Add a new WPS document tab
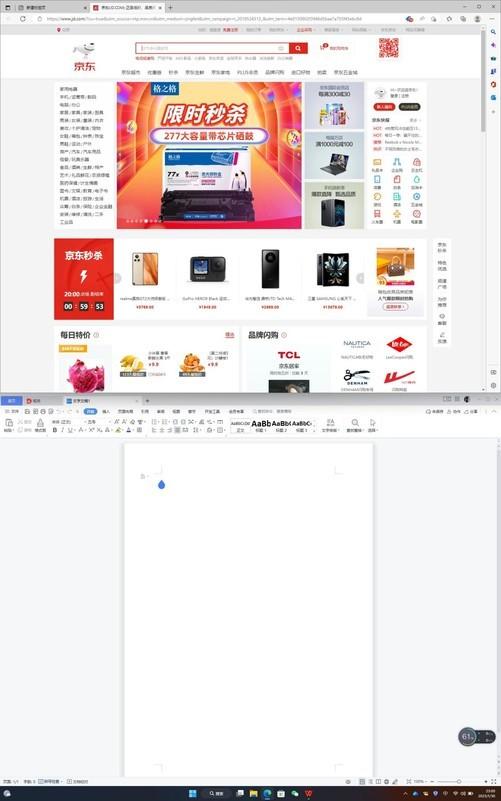 tap(147, 401)
